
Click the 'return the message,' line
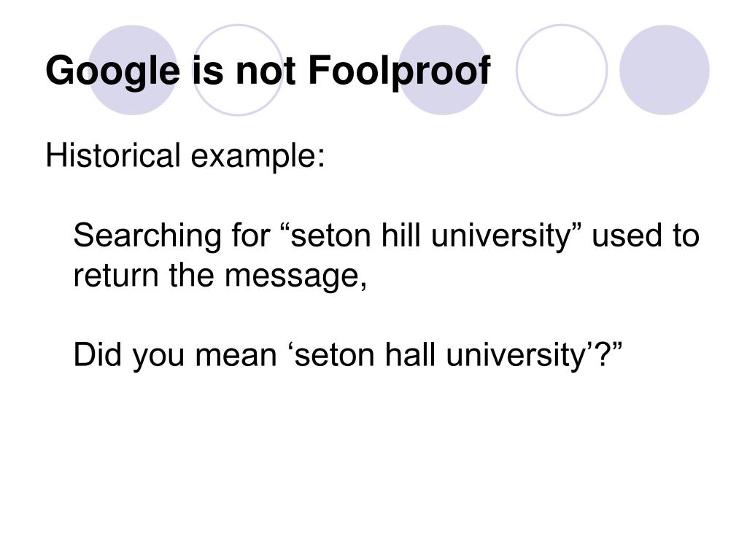[220, 276]
